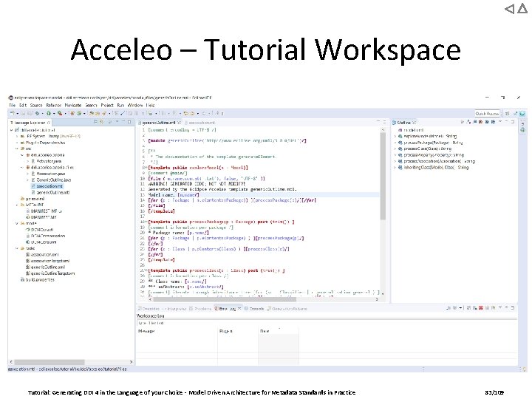Toggle alphabetical Sort in Outline toolbar

click(468, 122)
